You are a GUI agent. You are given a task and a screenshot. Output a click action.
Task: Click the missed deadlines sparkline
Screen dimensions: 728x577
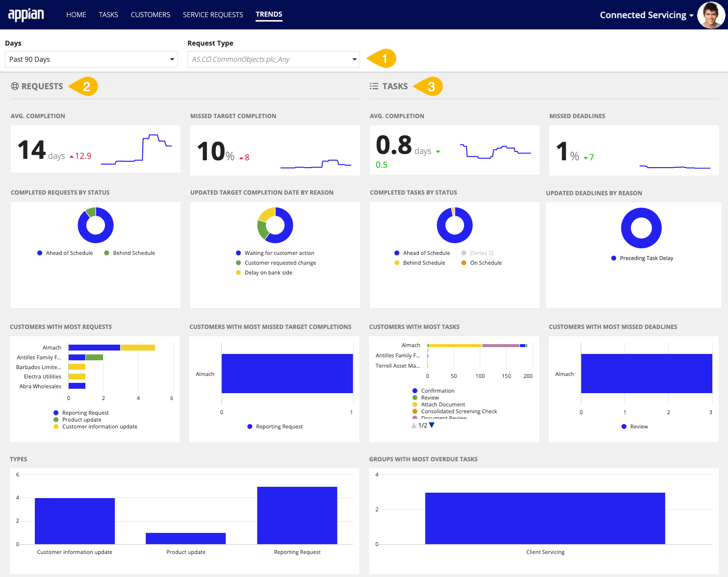[675, 167]
